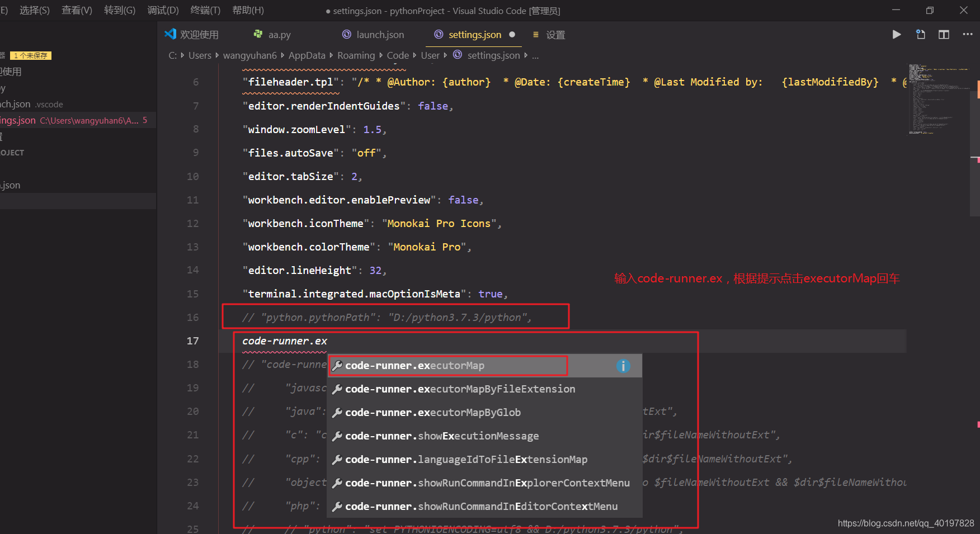Choose the code-runner.showExecutionMessage suggestion

484,436
